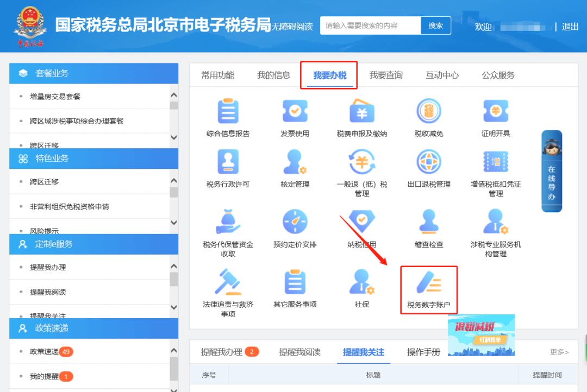Open 稽查检查 icon
This screenshot has height=392, width=587.
point(429,222)
